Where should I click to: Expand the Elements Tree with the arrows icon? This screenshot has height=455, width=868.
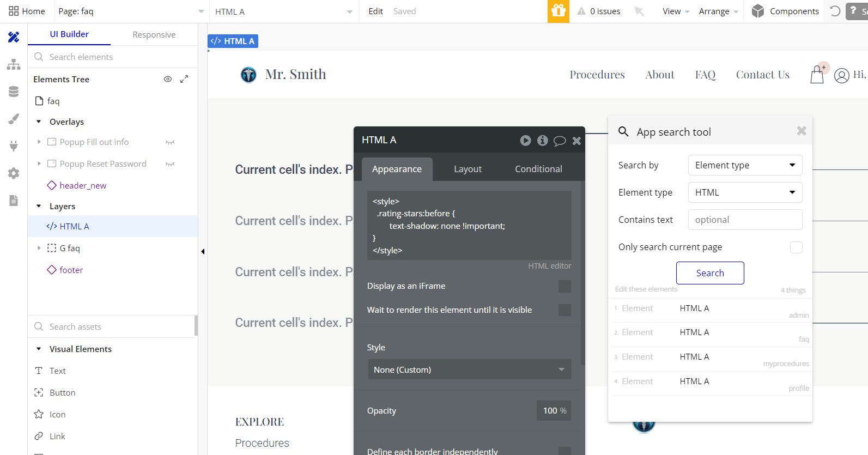click(184, 79)
